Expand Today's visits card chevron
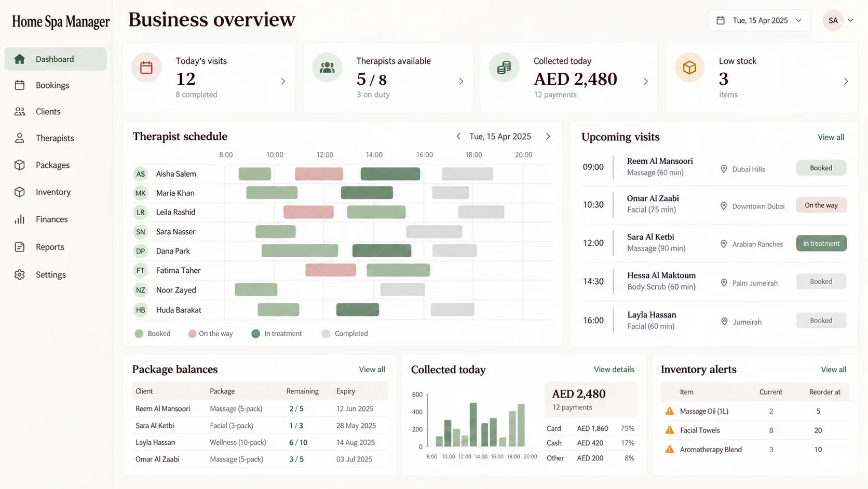This screenshot has width=868, height=489. click(283, 81)
